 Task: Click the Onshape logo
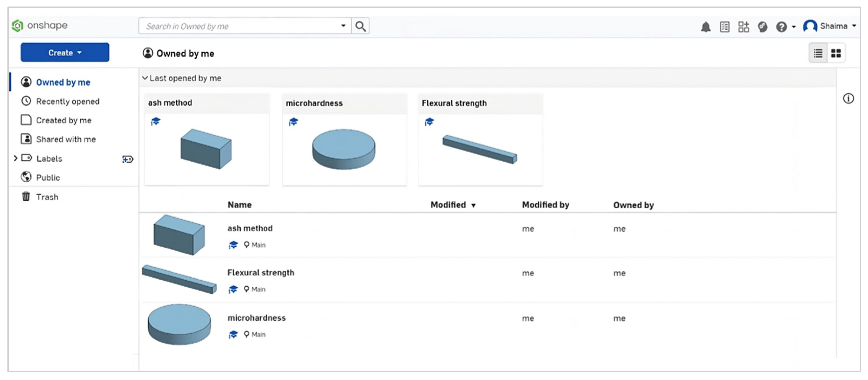click(x=39, y=26)
